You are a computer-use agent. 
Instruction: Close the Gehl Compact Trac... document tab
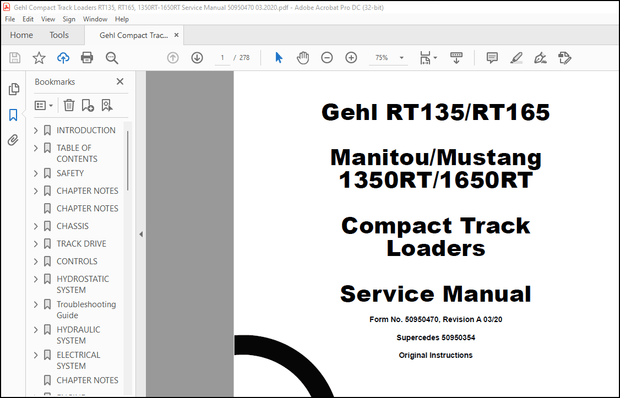tap(176, 35)
